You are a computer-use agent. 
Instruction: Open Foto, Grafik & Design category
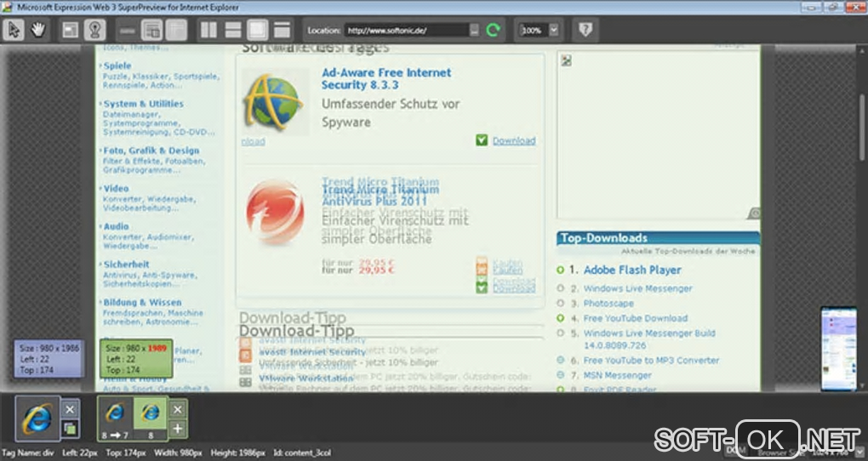coord(151,151)
